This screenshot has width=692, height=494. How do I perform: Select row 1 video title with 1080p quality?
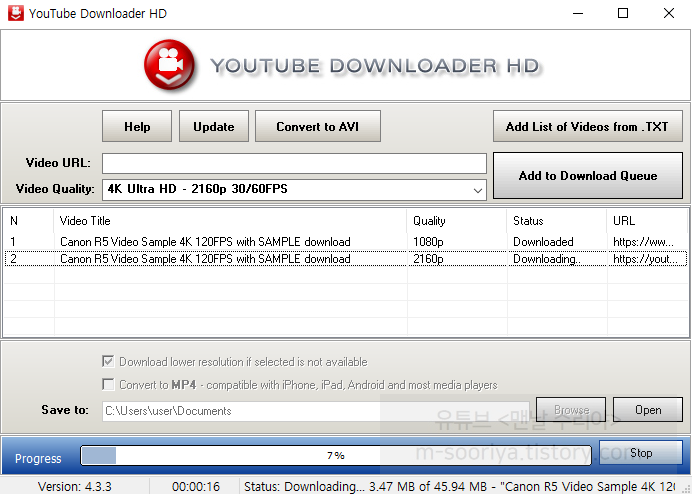(205, 242)
